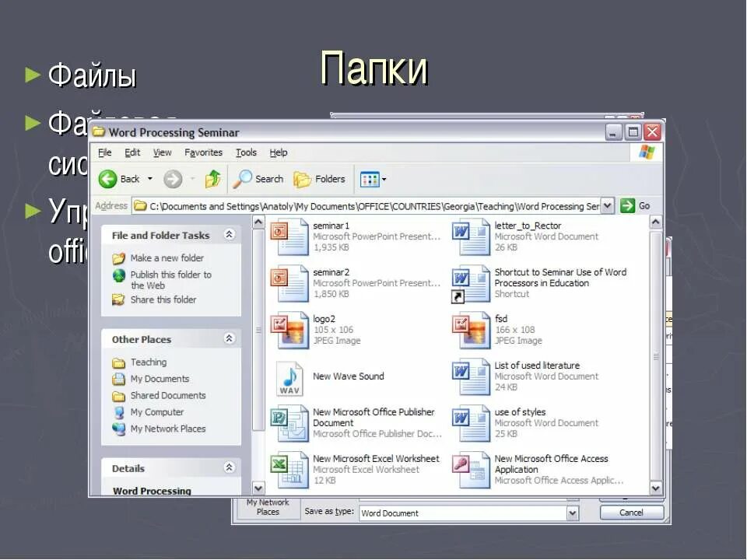Open the Tools menu
Screen dimensions: 747x560
coord(247,152)
